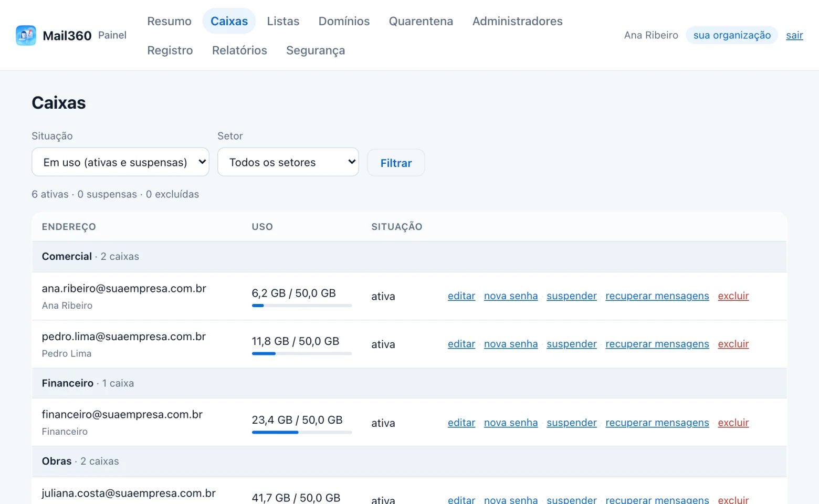The width and height of the screenshot is (819, 504).
Task: Open the Administradores tab
Action: tap(517, 21)
